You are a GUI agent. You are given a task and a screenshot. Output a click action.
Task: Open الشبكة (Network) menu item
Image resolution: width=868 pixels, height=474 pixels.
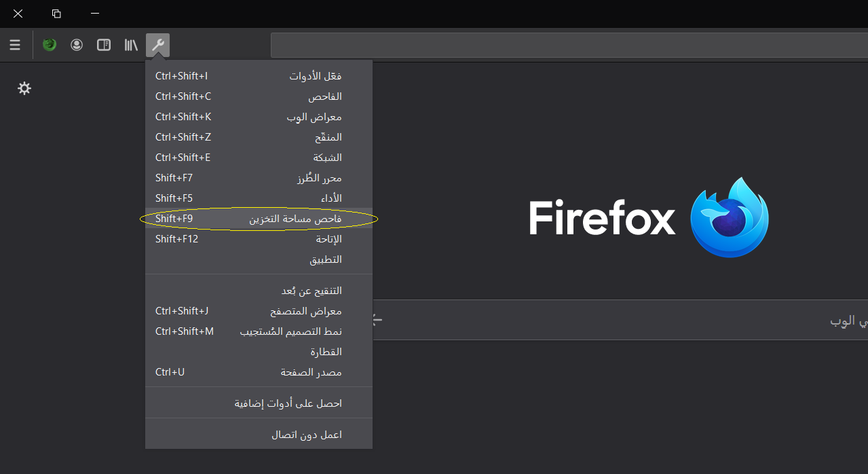(x=259, y=158)
